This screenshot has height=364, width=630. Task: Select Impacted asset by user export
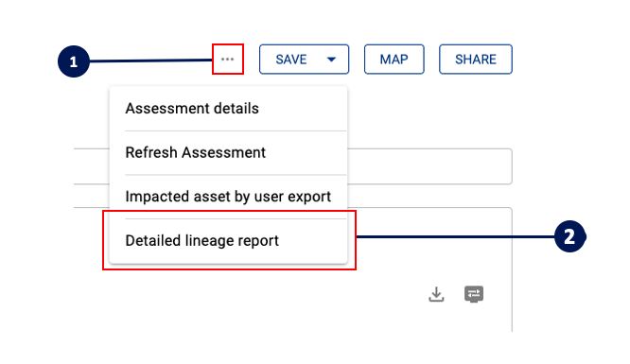click(228, 197)
